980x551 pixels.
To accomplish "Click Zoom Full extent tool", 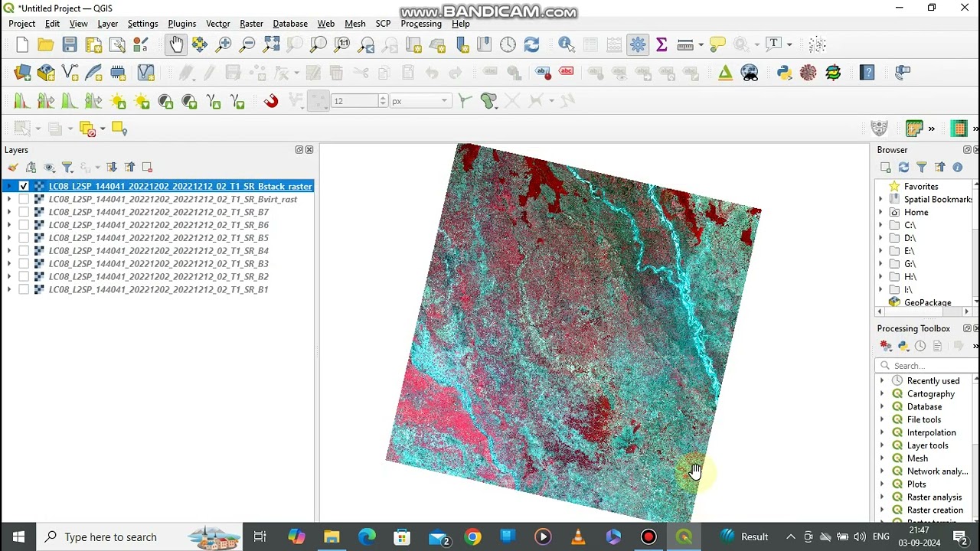I will tap(271, 44).
